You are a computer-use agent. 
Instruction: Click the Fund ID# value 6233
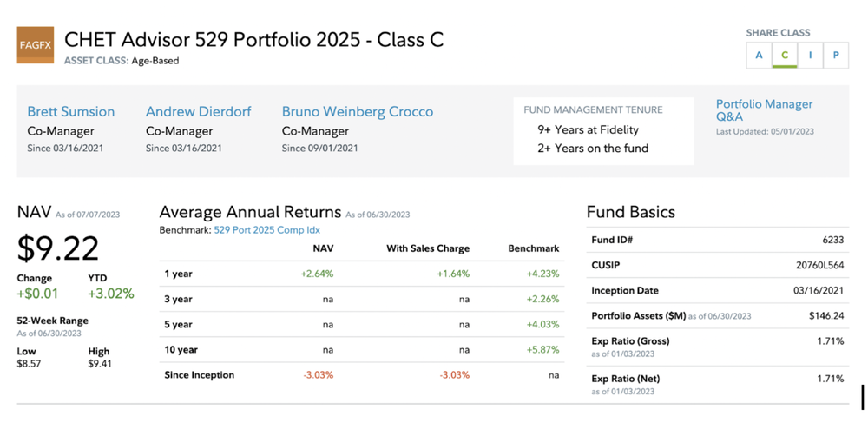[x=832, y=240]
